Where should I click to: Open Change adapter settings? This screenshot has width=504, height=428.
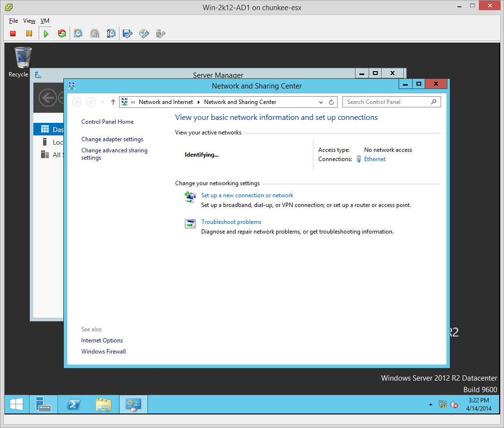coord(112,139)
